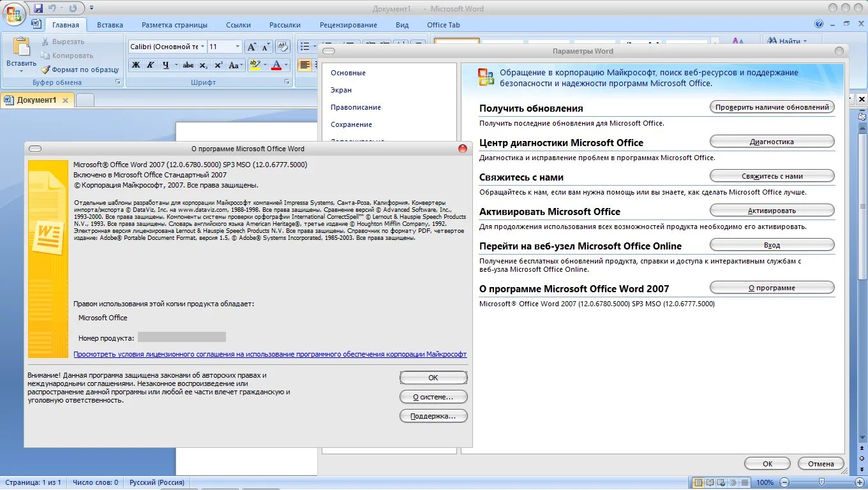Viewport: 868px width, 490px height.
Task: Click Поддержка button in About dialog
Action: click(x=433, y=416)
